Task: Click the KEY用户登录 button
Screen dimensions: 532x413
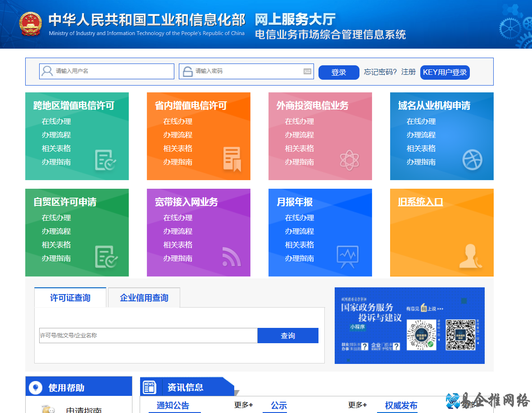Action: (445, 72)
